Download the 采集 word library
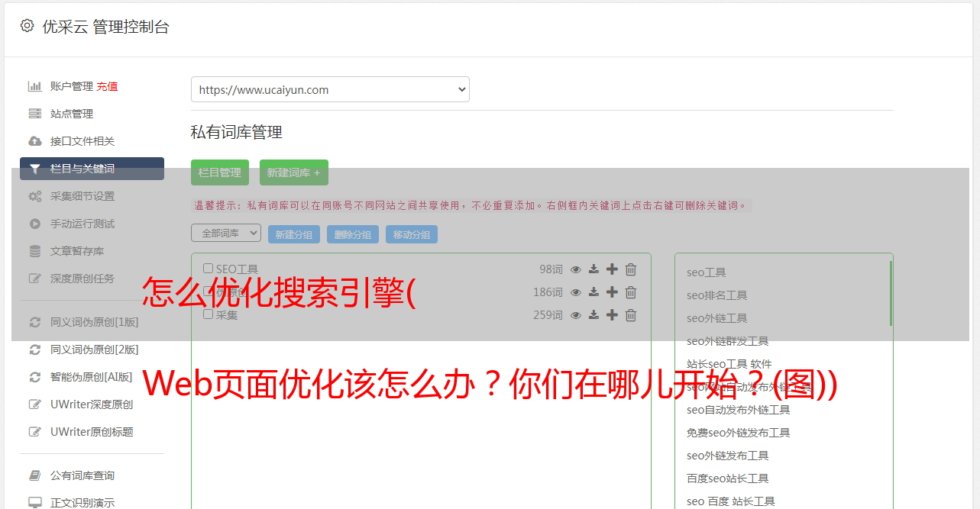The width and height of the screenshot is (980, 509). point(593,315)
